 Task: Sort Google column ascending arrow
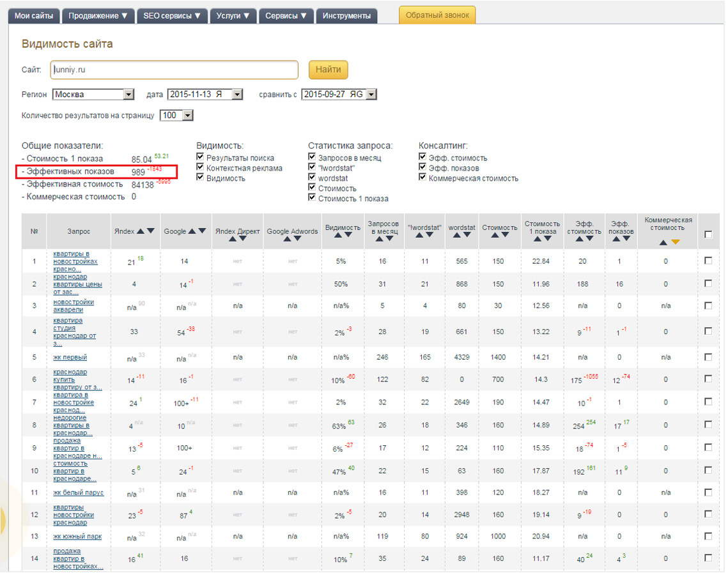coord(192,231)
